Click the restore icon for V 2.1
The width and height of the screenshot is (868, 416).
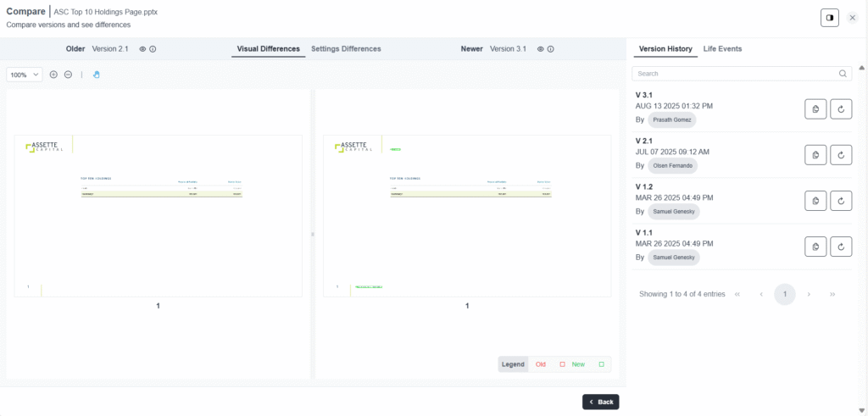click(841, 154)
